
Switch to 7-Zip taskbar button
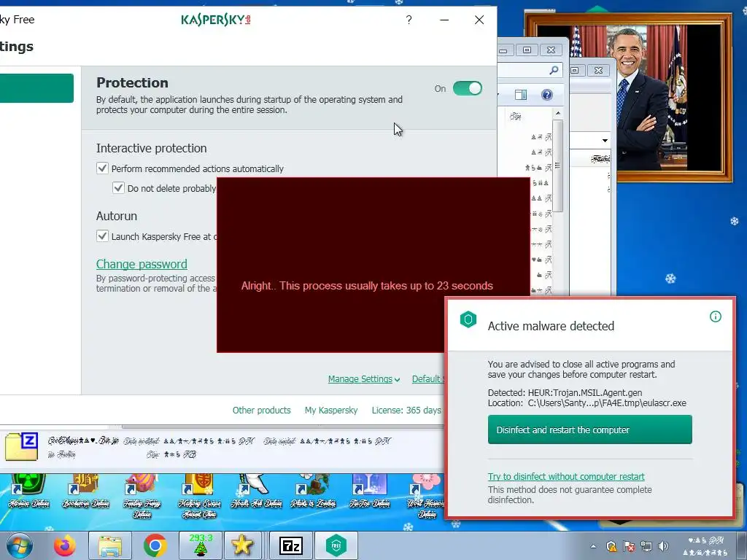tap(291, 545)
